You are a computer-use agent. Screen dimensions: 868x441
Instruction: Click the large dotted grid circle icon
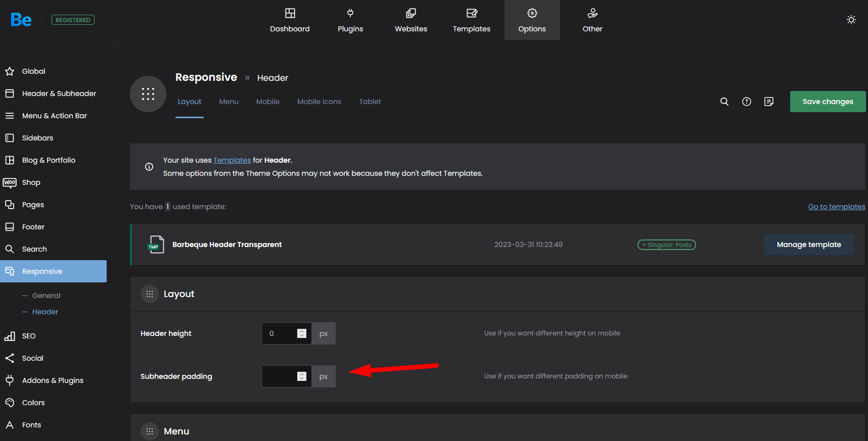pyautogui.click(x=148, y=94)
